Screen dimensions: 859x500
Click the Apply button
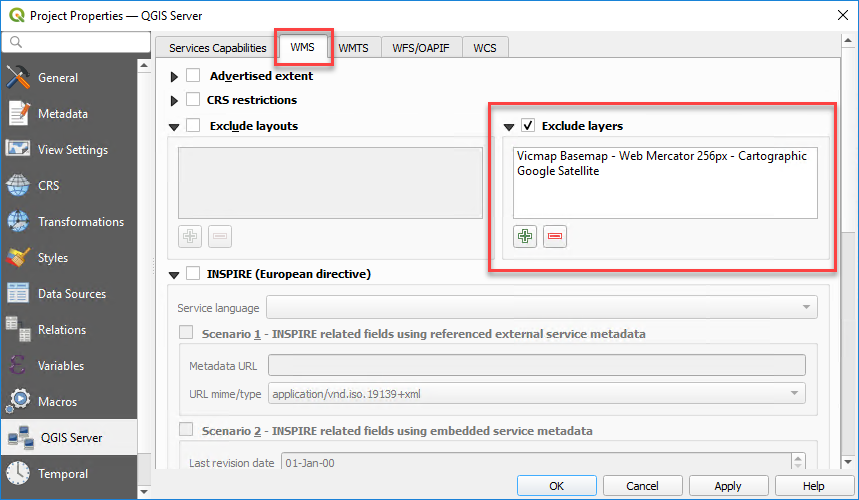point(728,486)
